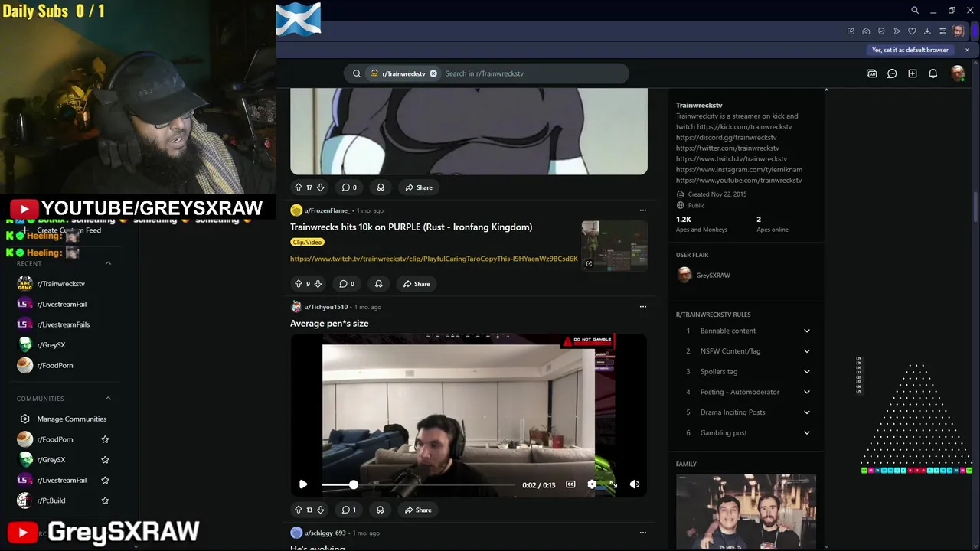Collapse the RECENT sidebar section
Viewport: 980px width, 551px height.
[108, 263]
